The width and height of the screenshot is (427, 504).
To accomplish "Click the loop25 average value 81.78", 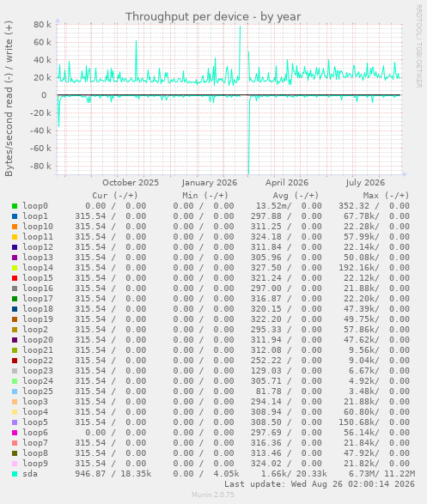I will (268, 392).
